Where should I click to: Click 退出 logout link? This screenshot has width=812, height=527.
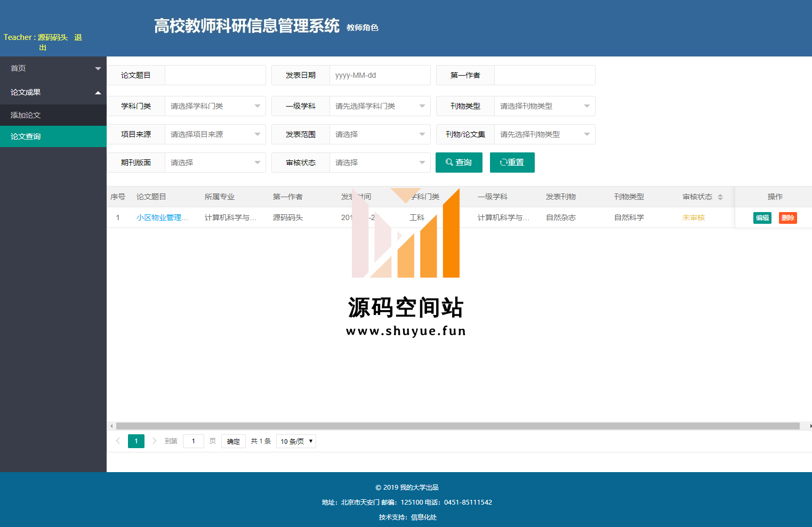point(78,37)
